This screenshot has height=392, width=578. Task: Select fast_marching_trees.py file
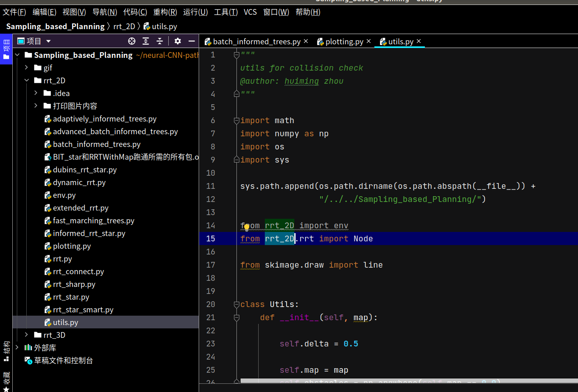click(x=89, y=220)
